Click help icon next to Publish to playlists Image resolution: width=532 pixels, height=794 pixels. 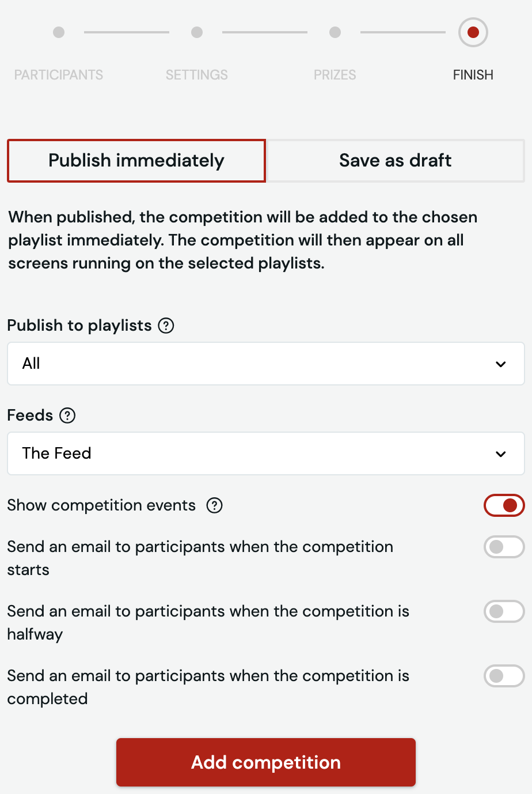click(166, 326)
